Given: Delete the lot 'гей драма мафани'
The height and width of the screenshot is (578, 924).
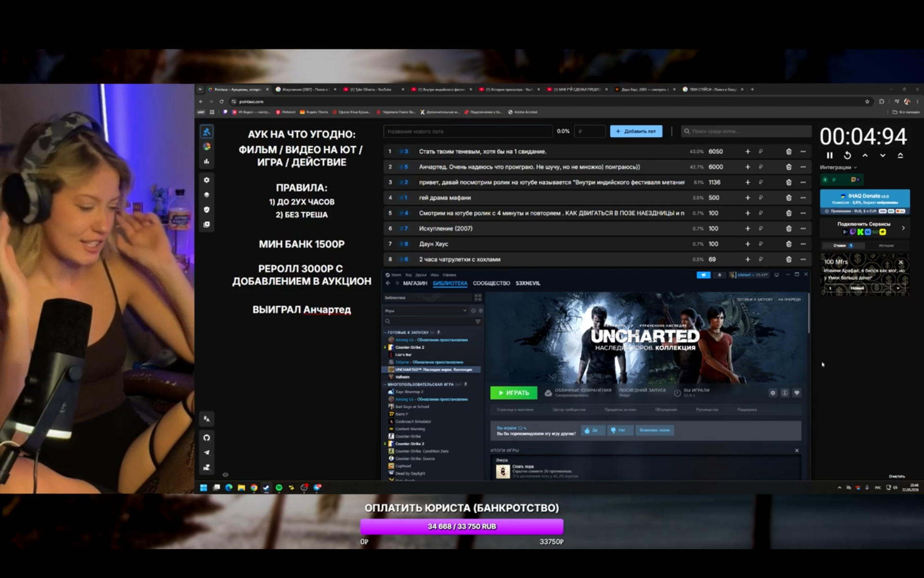Looking at the screenshot, I should click(x=788, y=197).
